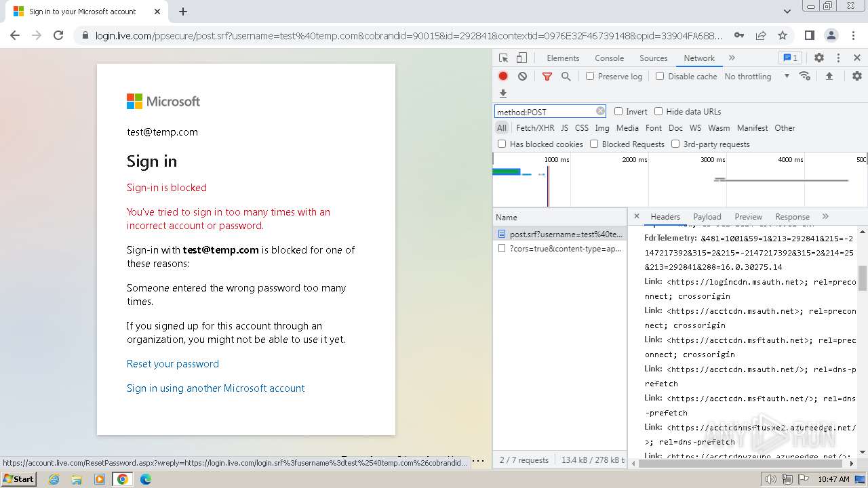Open Chrome from the taskbar

(123, 479)
